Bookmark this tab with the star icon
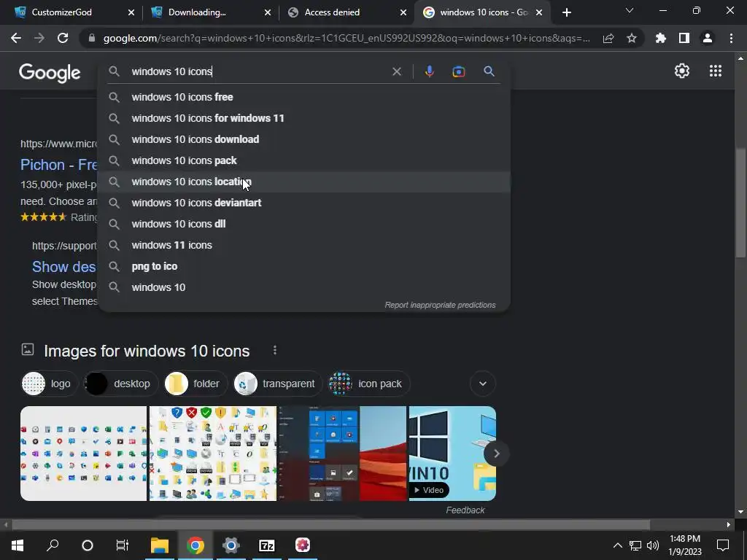 point(631,38)
